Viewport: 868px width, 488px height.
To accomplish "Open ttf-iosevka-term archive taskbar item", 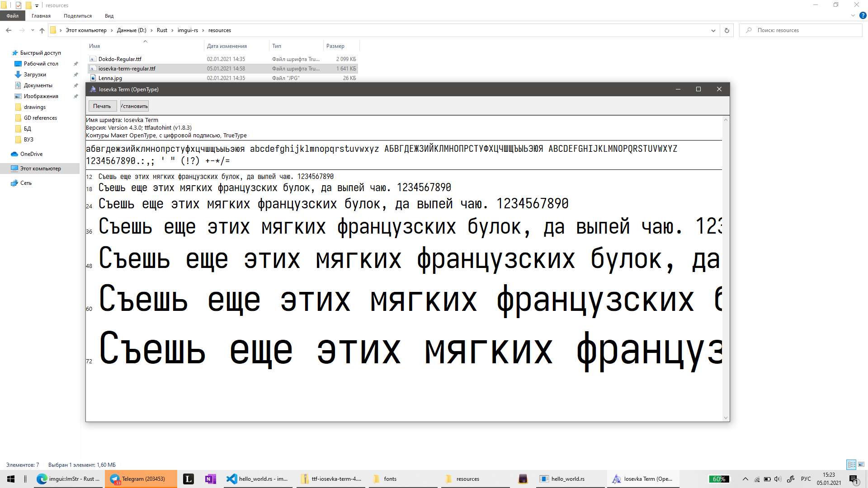I will (331, 479).
